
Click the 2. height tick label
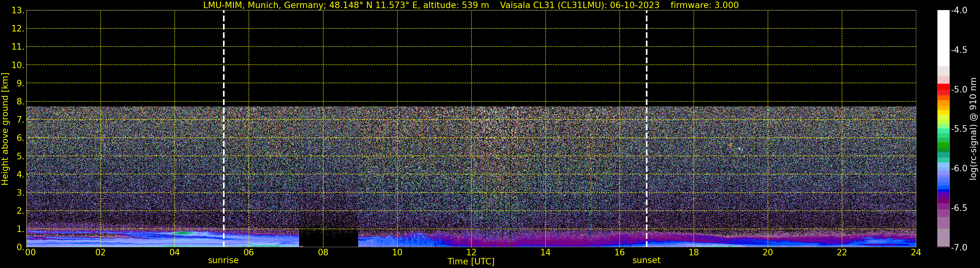20,211
